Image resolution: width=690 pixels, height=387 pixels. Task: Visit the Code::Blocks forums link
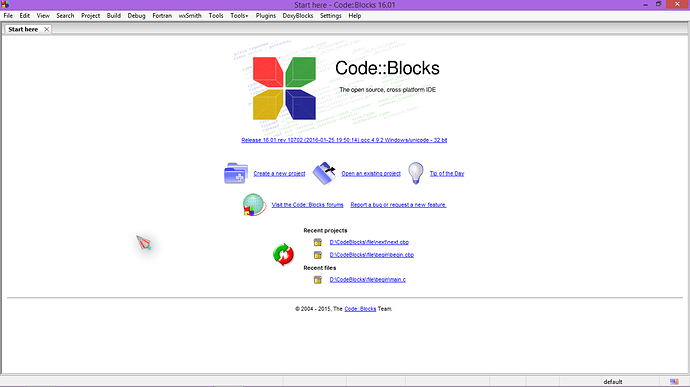[x=307, y=205]
